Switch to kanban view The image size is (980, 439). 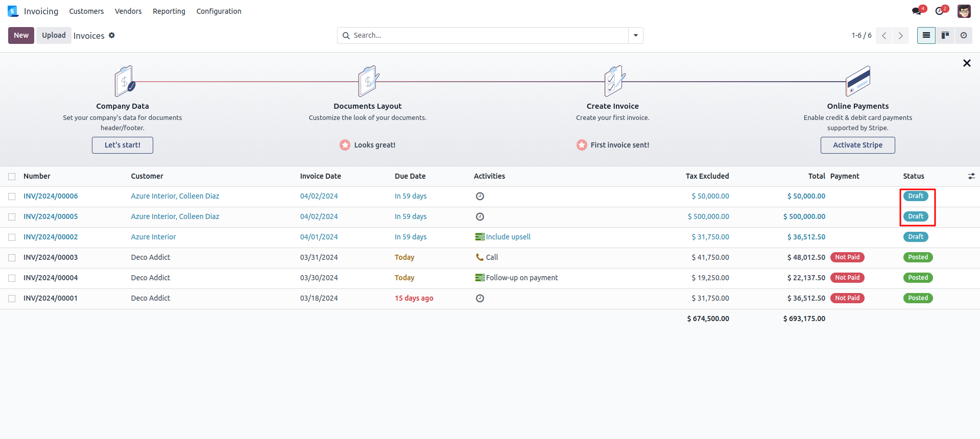[945, 35]
